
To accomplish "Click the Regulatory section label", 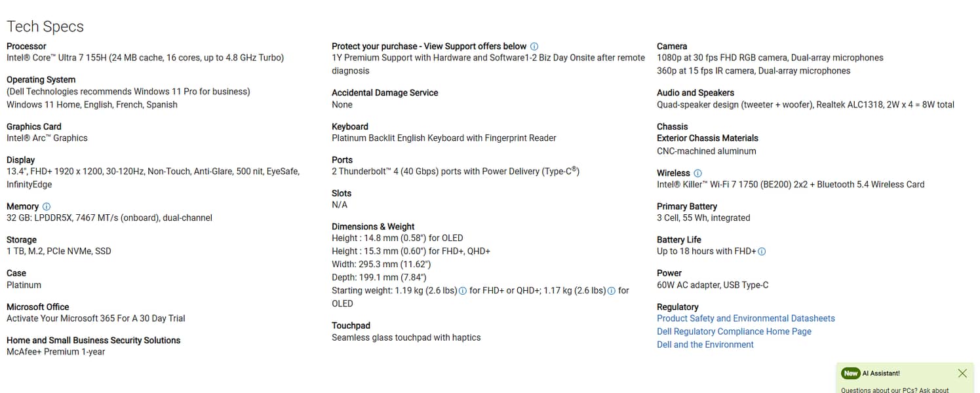I will pyautogui.click(x=677, y=307).
